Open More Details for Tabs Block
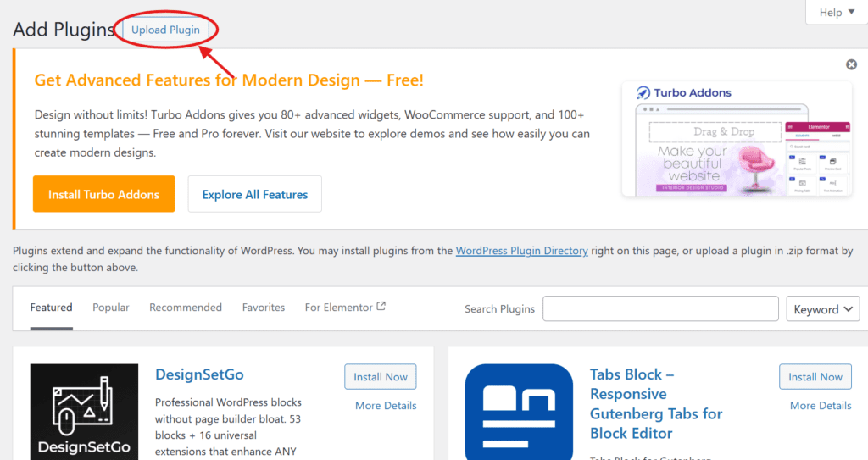 tap(821, 406)
